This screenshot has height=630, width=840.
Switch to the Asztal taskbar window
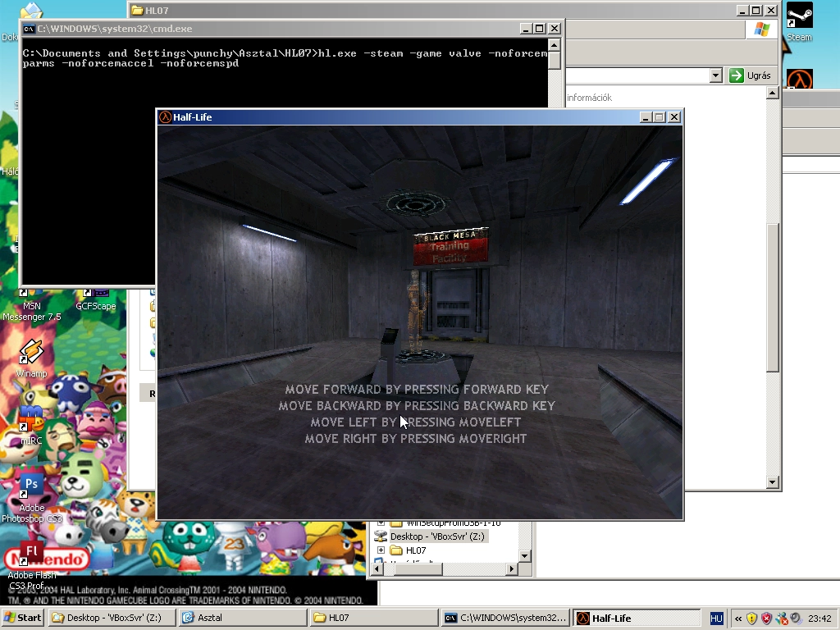[x=244, y=618]
